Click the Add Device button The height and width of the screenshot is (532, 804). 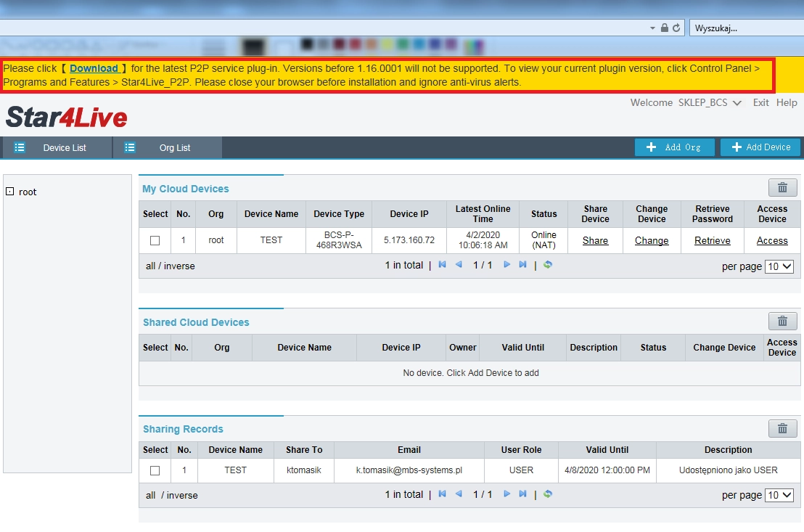coord(760,147)
